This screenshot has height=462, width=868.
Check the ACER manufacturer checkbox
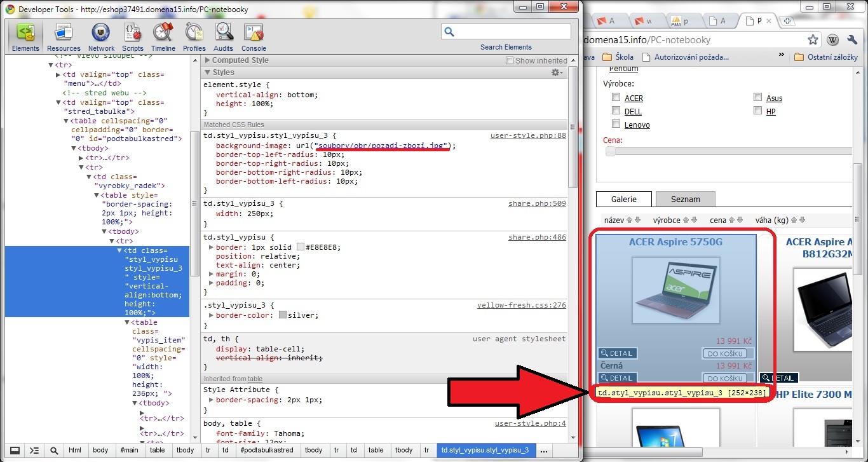coord(616,97)
